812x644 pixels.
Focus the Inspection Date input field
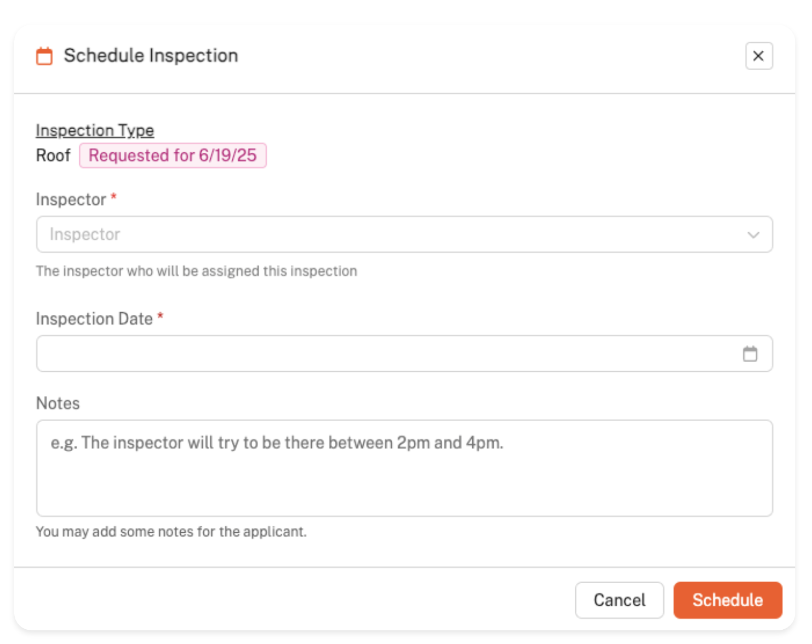(x=384, y=354)
